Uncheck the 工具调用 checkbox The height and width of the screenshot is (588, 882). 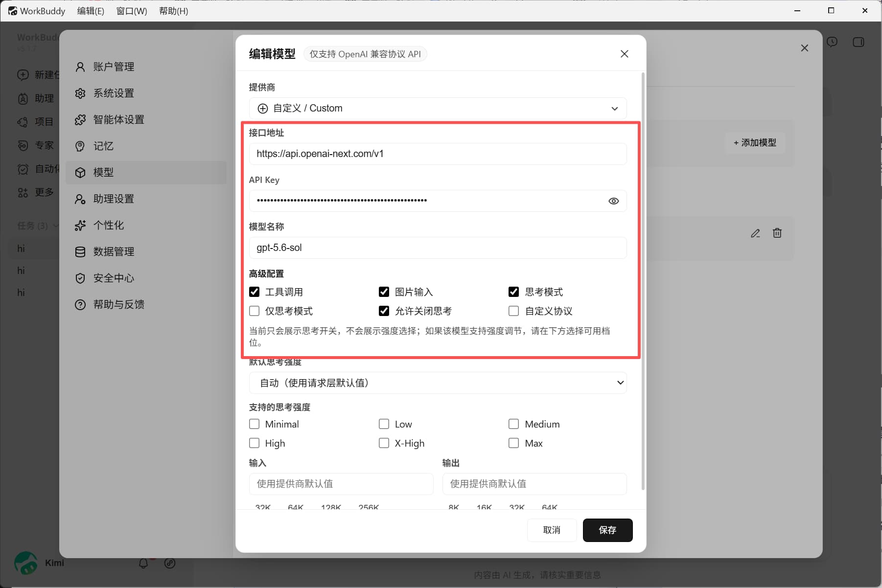tap(254, 292)
